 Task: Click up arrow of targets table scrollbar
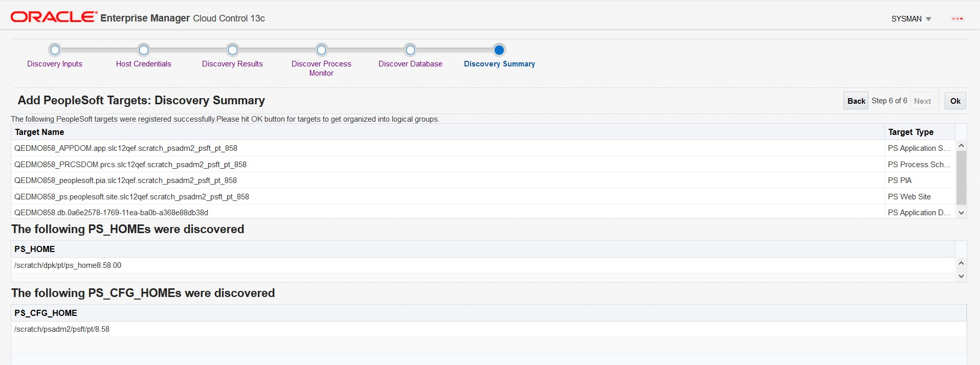[961, 146]
